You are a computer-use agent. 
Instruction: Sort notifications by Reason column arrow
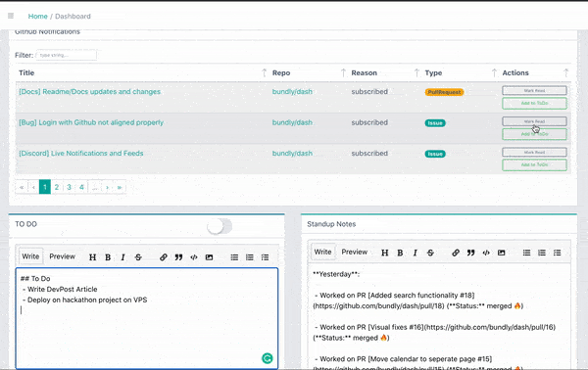pyautogui.click(x=416, y=72)
